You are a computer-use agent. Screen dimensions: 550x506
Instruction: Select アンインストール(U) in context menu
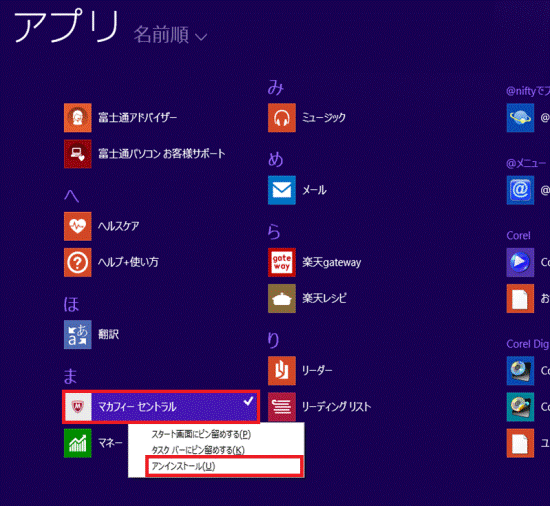tap(223, 466)
